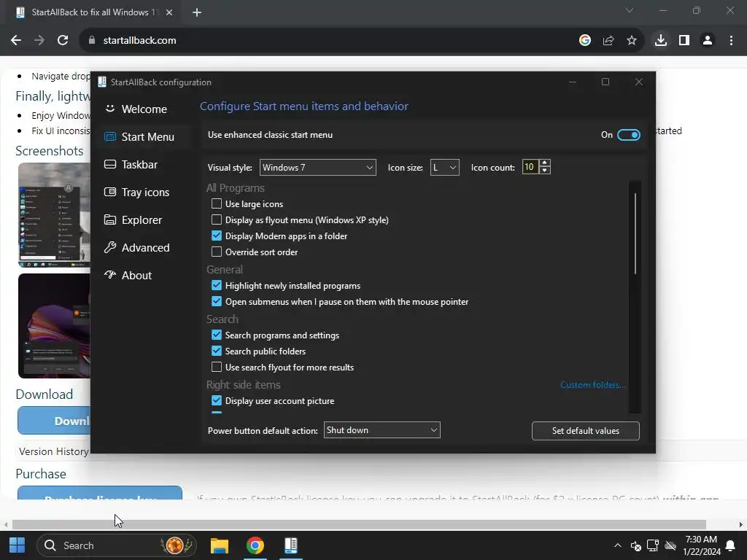Enable Use search flyout for more results

216,367
